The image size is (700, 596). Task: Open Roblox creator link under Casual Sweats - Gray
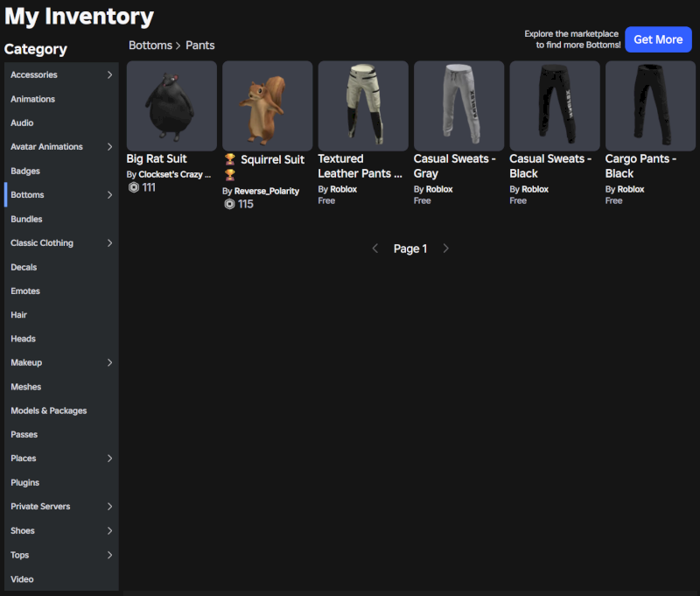click(439, 189)
